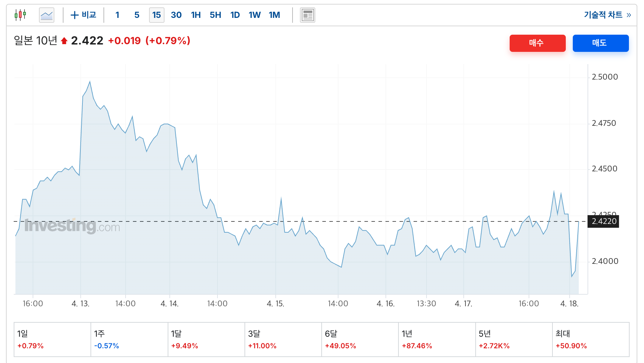Select the 1D interval
The image size is (644, 363).
point(235,15)
